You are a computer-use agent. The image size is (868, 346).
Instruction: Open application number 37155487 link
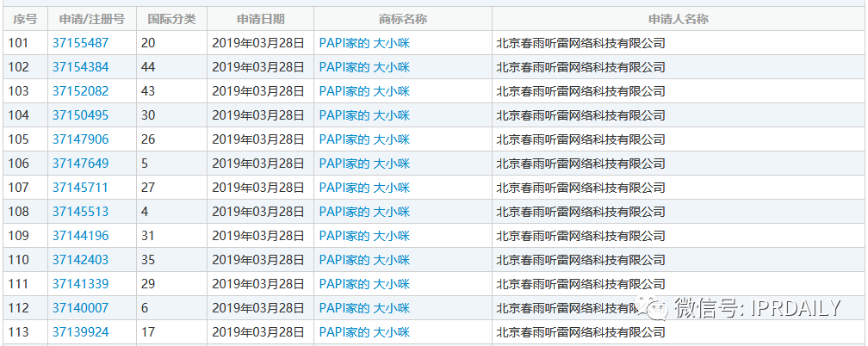(81, 43)
